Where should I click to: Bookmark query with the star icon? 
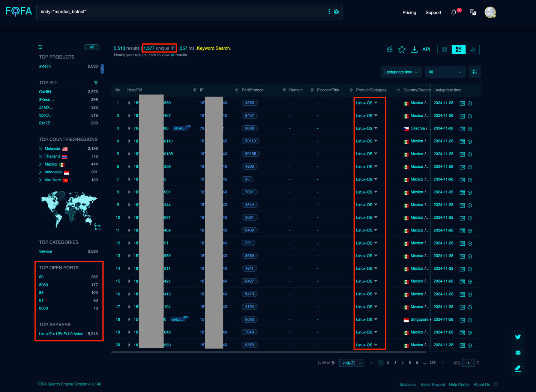402,50
